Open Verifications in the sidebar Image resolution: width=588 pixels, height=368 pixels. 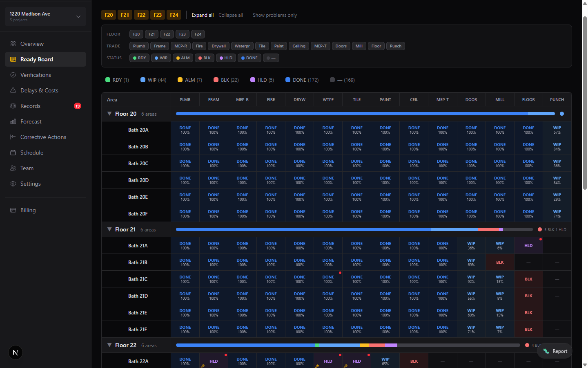[45, 75]
